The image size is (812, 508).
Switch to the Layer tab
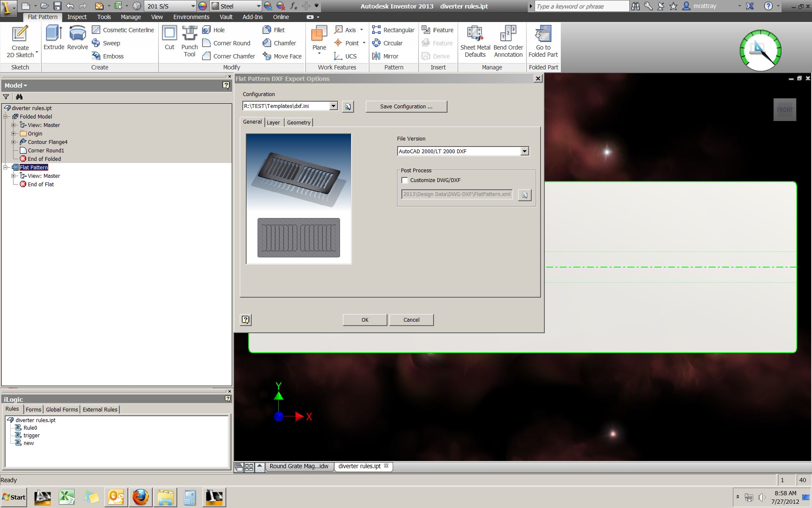pyautogui.click(x=273, y=122)
